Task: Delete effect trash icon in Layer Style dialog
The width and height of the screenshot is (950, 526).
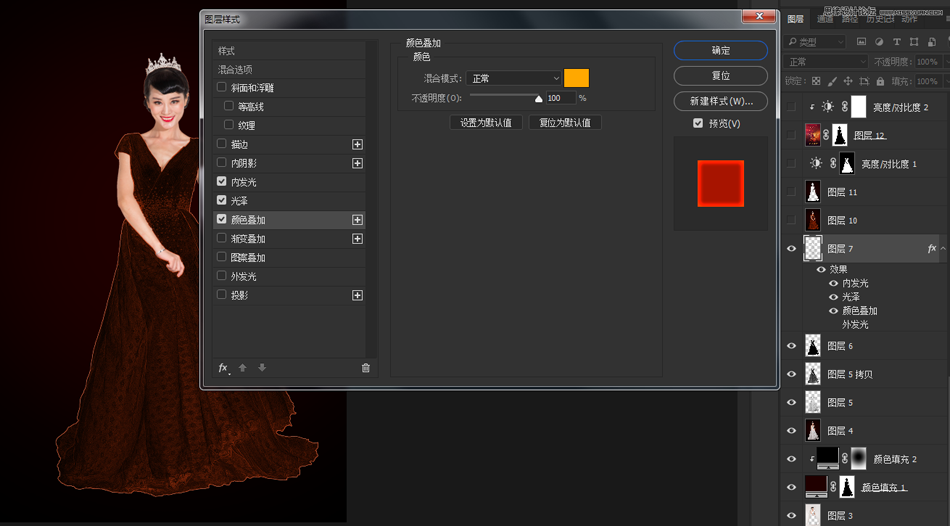Action: click(365, 368)
